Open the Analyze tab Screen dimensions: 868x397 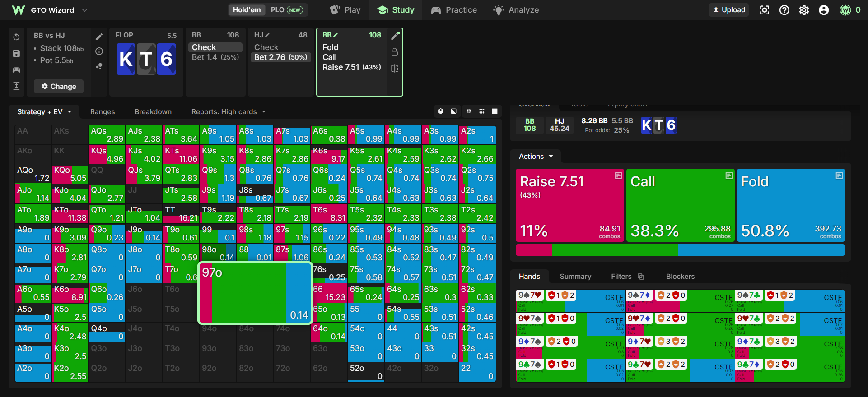(516, 10)
